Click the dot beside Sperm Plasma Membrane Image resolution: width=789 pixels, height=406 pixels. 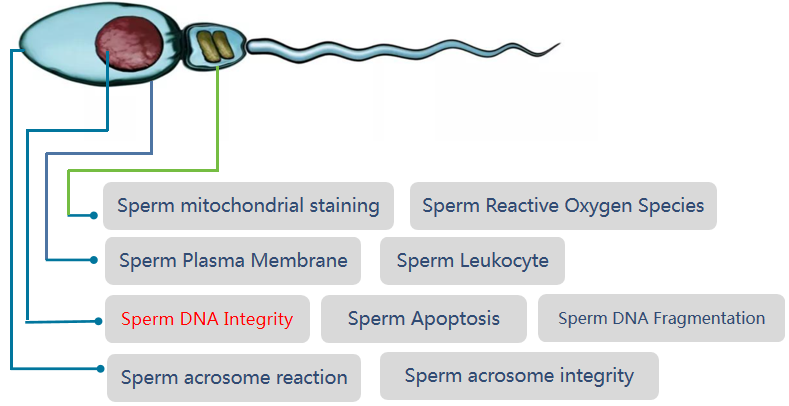pos(94,260)
